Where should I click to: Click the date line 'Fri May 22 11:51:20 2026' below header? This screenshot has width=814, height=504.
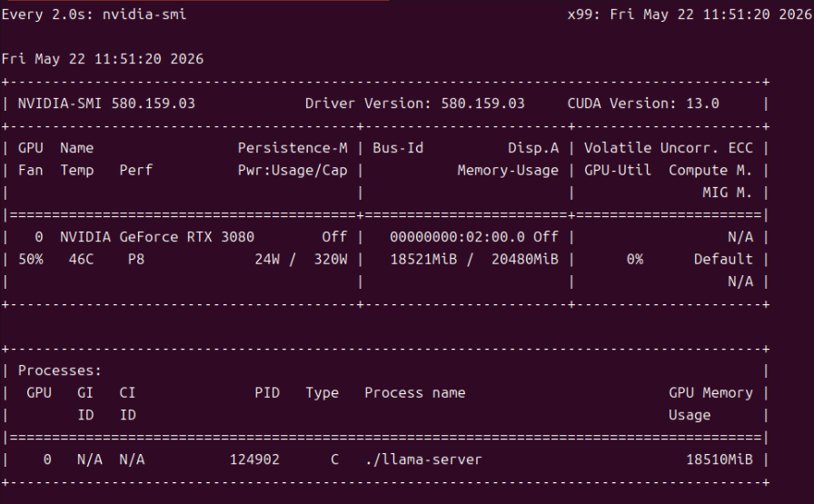(103, 59)
